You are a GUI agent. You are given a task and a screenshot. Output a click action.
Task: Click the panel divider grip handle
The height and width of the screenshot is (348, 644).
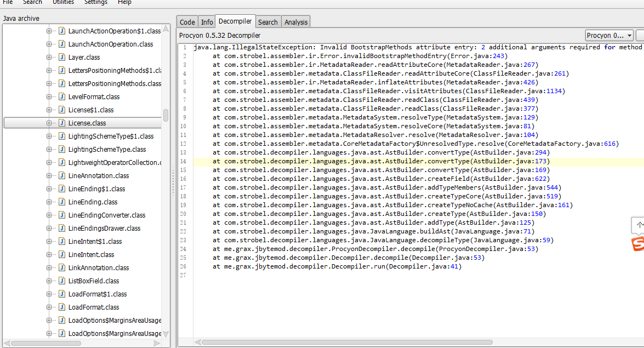[173, 182]
